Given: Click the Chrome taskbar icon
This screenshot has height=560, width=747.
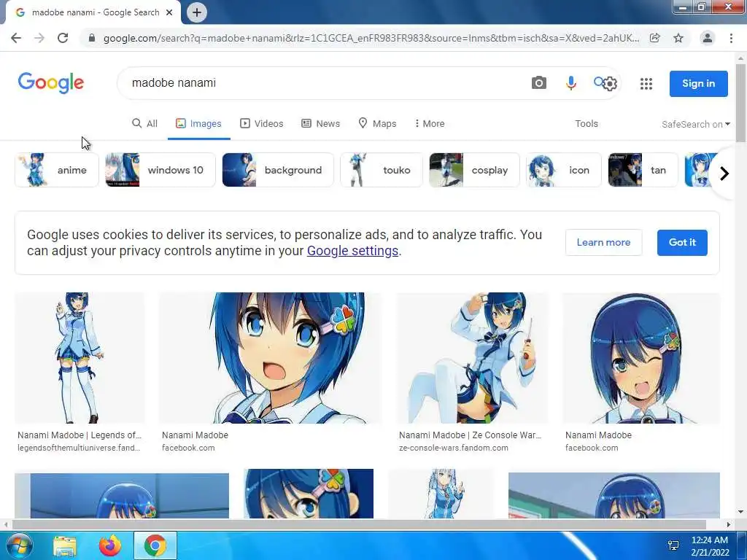Looking at the screenshot, I should [x=155, y=545].
